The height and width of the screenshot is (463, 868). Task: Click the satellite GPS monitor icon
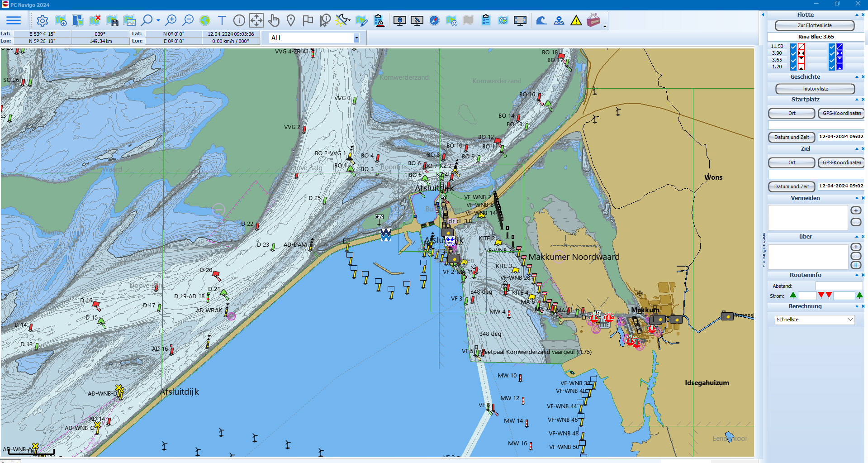[x=417, y=21]
